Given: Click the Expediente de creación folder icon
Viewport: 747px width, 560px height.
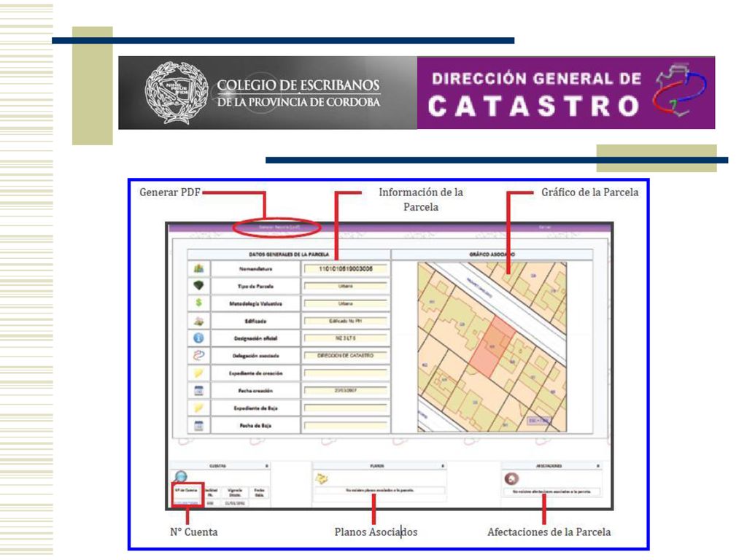Looking at the screenshot, I should [x=198, y=373].
